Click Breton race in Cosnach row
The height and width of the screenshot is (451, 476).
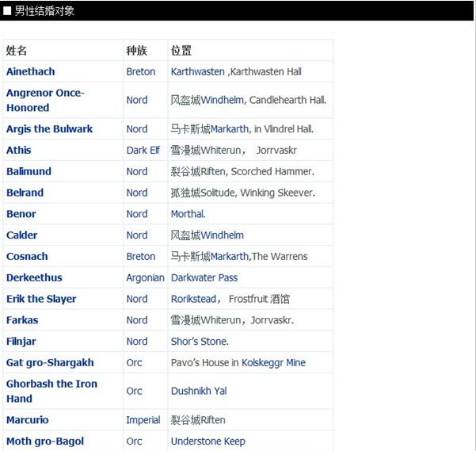(x=141, y=256)
